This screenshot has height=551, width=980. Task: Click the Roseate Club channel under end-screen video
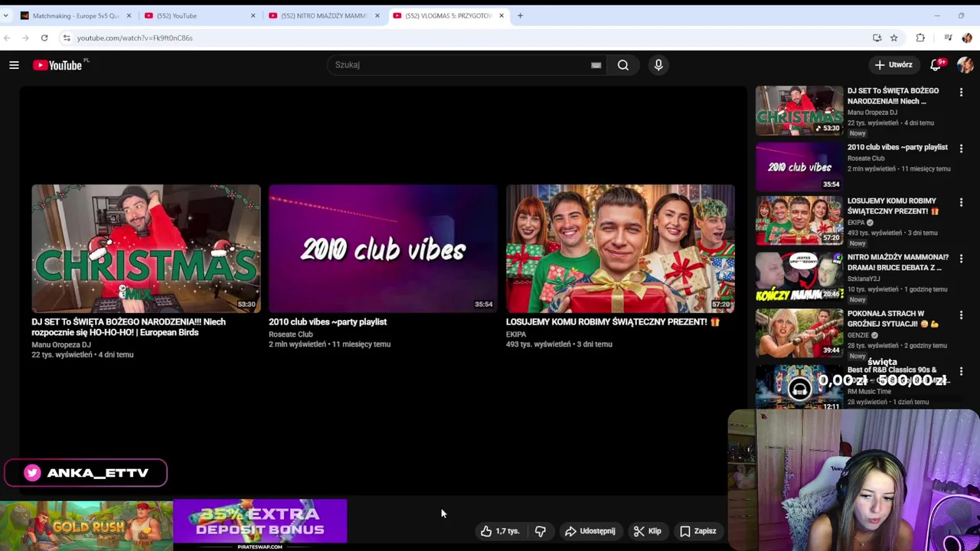tap(291, 334)
